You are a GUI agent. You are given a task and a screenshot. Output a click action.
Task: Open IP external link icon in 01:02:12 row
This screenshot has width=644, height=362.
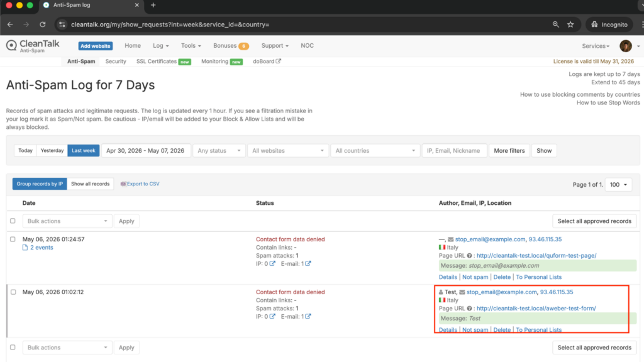tap(272, 317)
